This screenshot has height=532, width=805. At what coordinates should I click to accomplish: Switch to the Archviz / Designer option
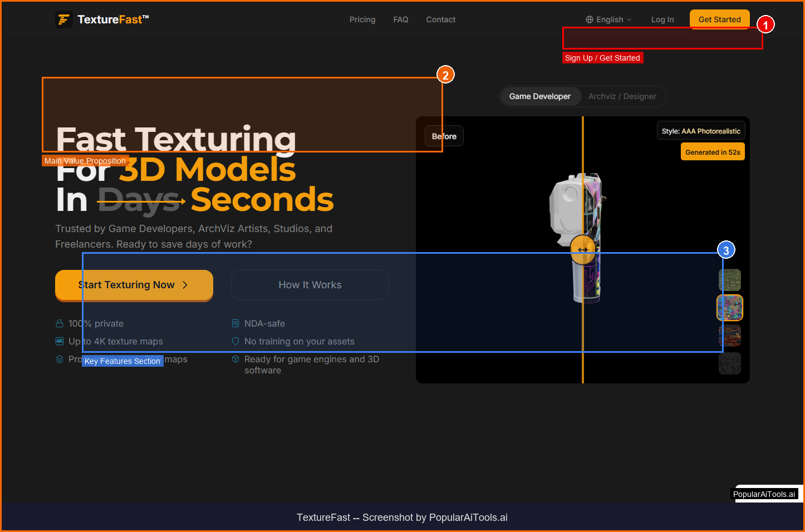[622, 96]
